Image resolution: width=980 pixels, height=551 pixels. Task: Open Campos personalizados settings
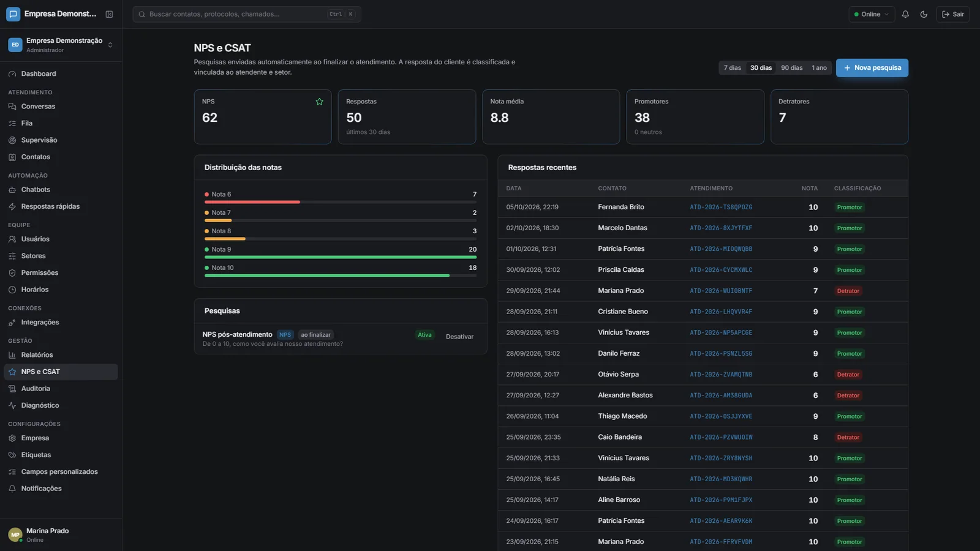point(61,472)
